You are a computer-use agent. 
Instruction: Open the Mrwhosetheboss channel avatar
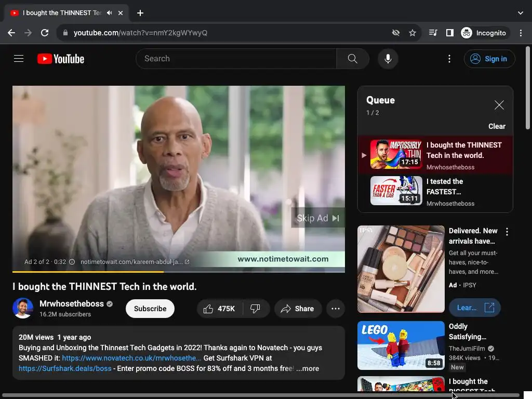point(23,309)
